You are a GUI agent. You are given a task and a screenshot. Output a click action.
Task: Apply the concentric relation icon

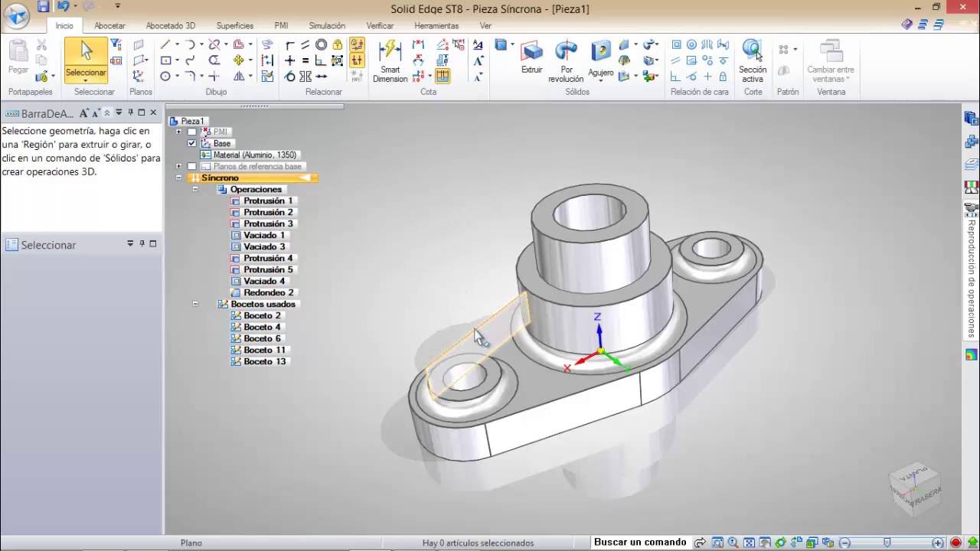point(322,44)
